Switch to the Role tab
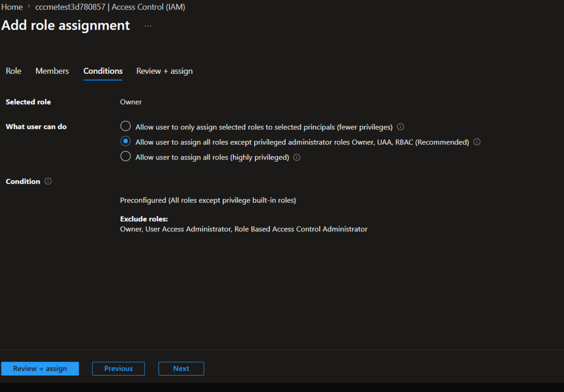This screenshot has height=392, width=564. coord(13,71)
